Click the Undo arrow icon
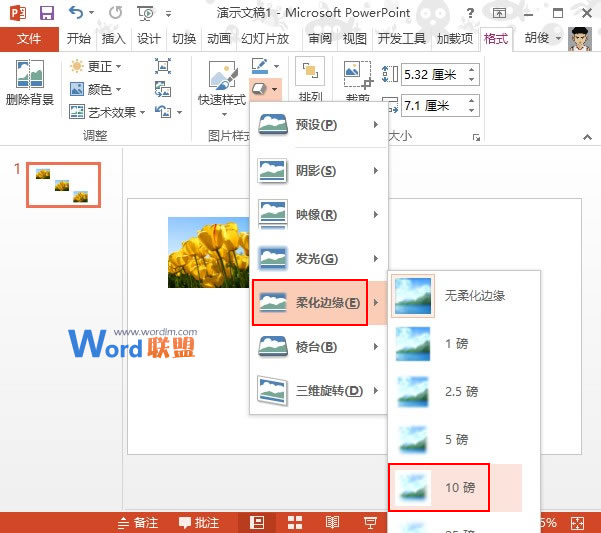The width and height of the screenshot is (601, 533). pyautogui.click(x=76, y=13)
